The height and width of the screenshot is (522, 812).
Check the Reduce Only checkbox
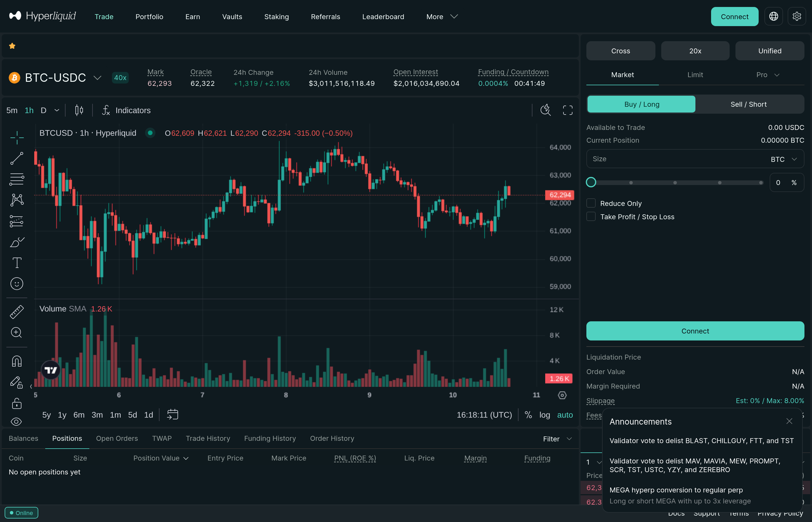pos(591,203)
